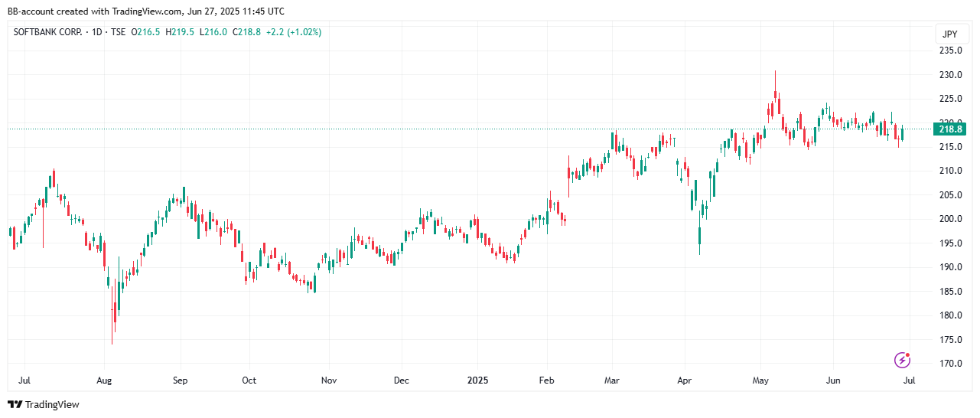This screenshot has width=980, height=418.
Task: Click the Nov label on time axis
Action: pyautogui.click(x=329, y=380)
